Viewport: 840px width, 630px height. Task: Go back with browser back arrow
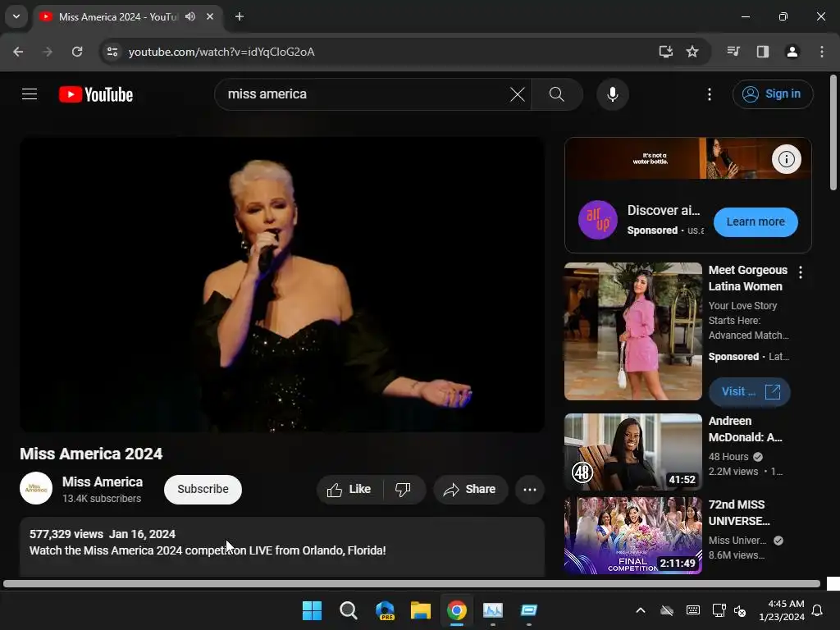click(18, 52)
